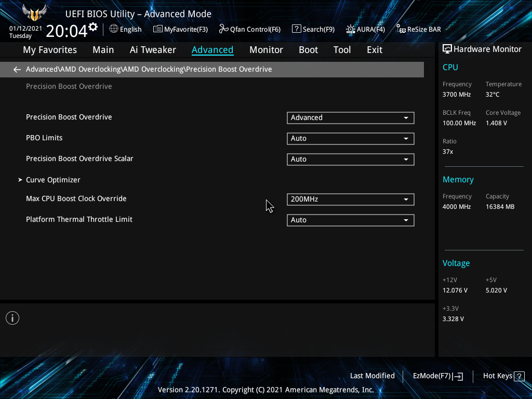Open MyFavorite(F3) list

click(180, 29)
